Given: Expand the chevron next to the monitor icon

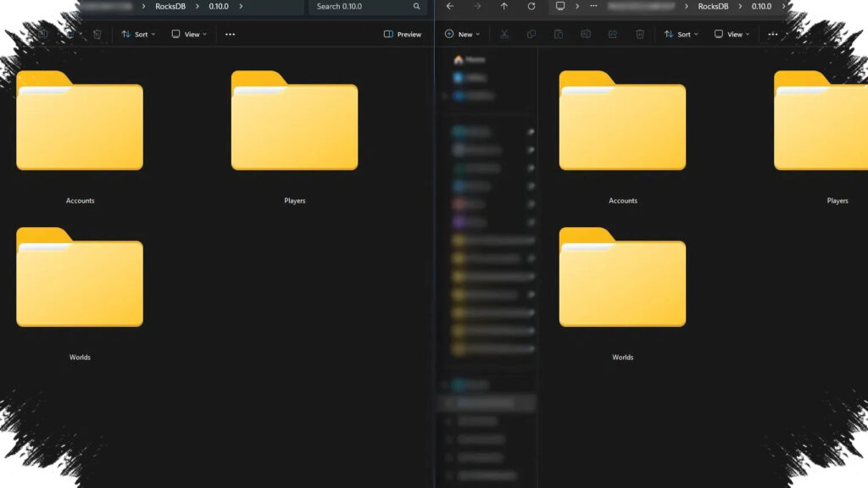Looking at the screenshot, I should coord(576,6).
